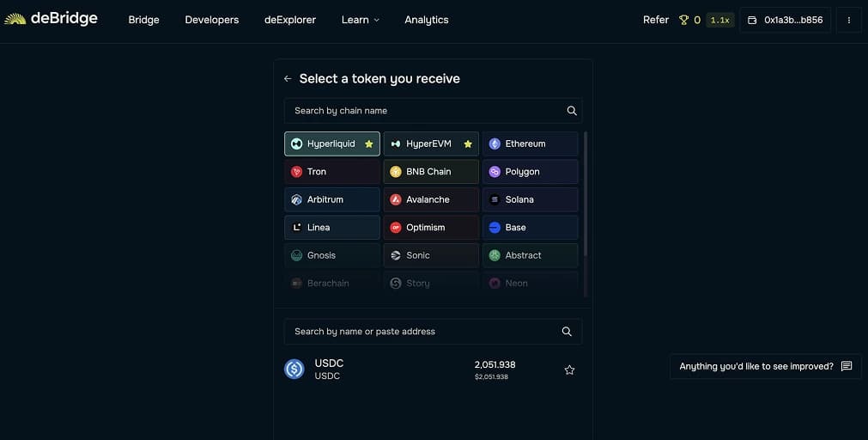Open the wallet 0x1a3b...b856 menu
The width and height of the screenshot is (868, 440).
coord(785,20)
